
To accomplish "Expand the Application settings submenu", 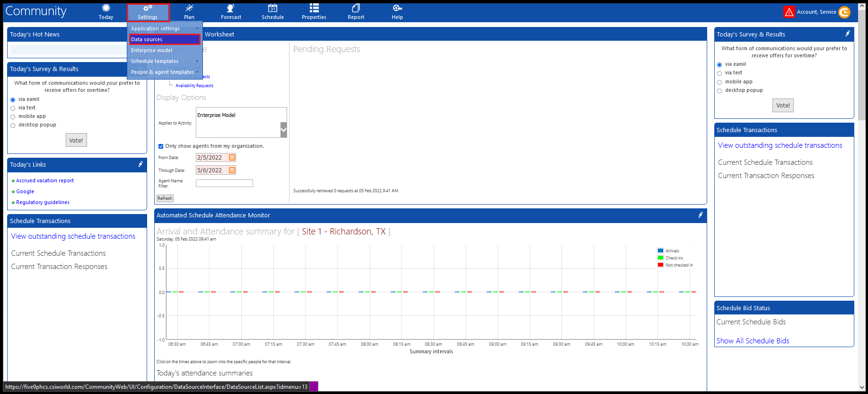I will [x=165, y=28].
